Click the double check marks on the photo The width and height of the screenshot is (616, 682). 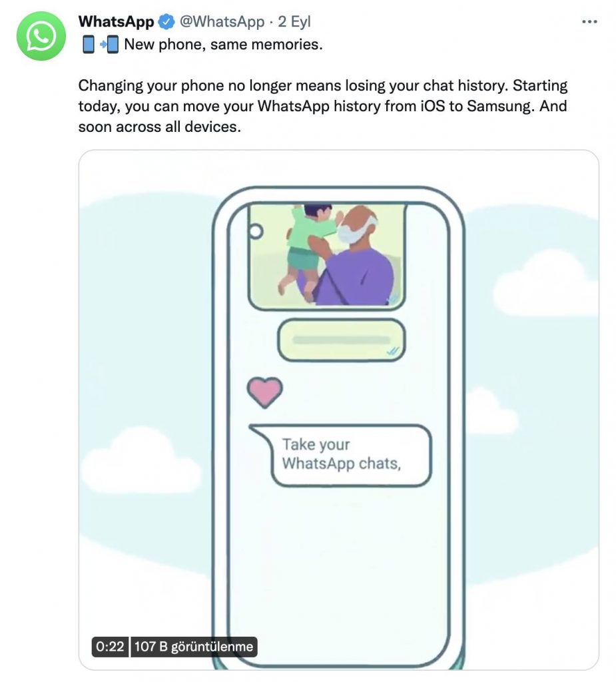[x=395, y=298]
